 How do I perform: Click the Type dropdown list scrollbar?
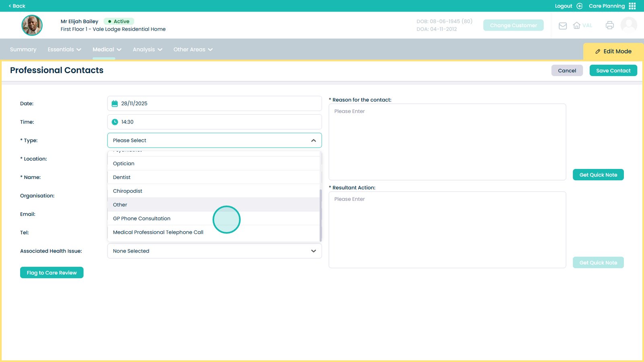(x=320, y=214)
